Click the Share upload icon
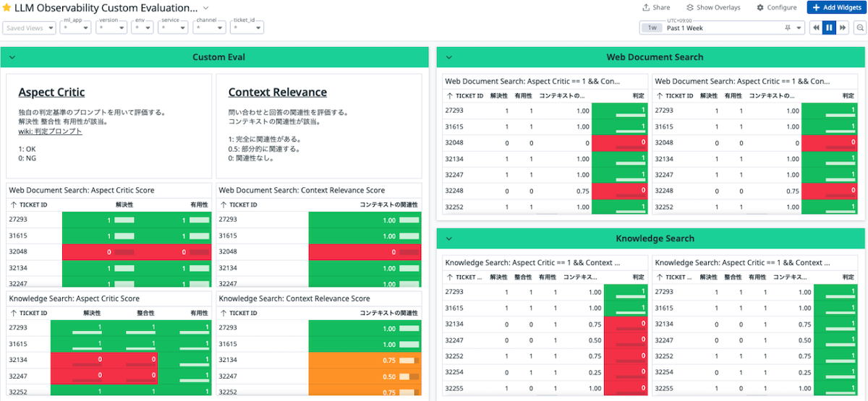Viewport: 868px width, 401px height. 646,7
